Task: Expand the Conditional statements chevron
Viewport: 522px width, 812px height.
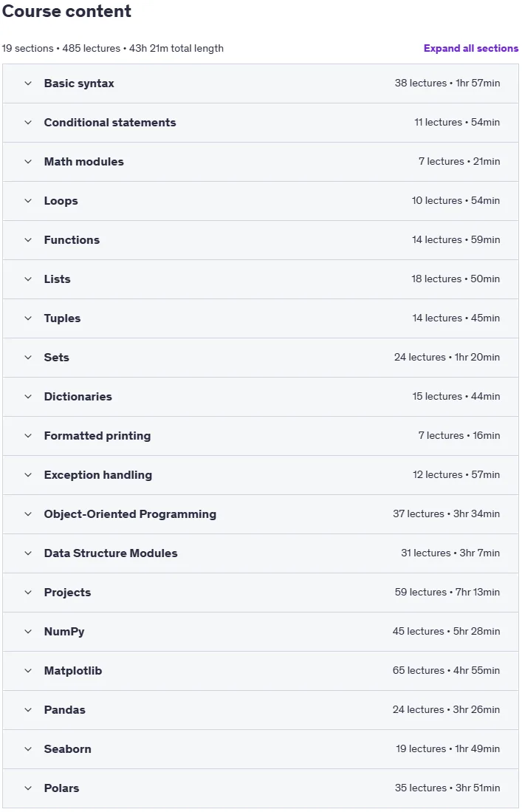Action: coord(28,123)
